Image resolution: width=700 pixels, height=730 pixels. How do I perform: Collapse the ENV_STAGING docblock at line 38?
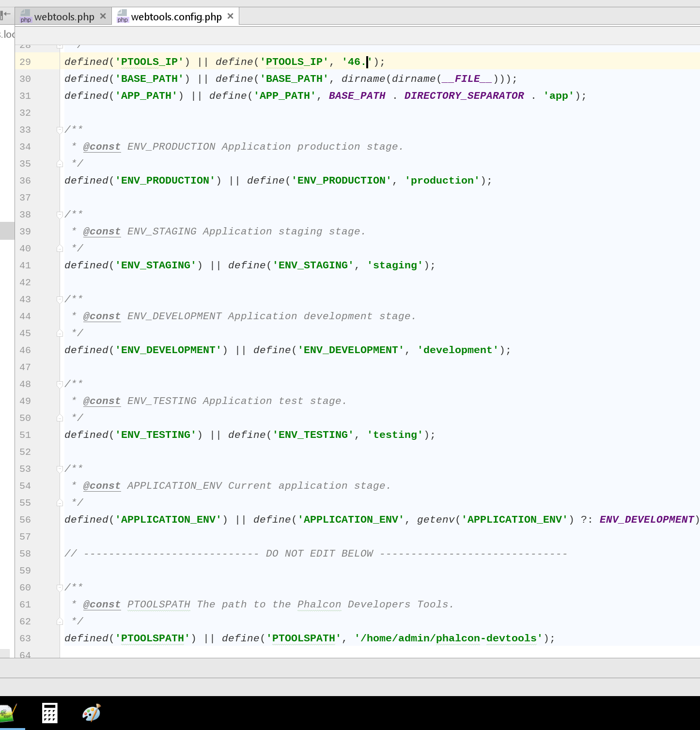click(x=60, y=214)
